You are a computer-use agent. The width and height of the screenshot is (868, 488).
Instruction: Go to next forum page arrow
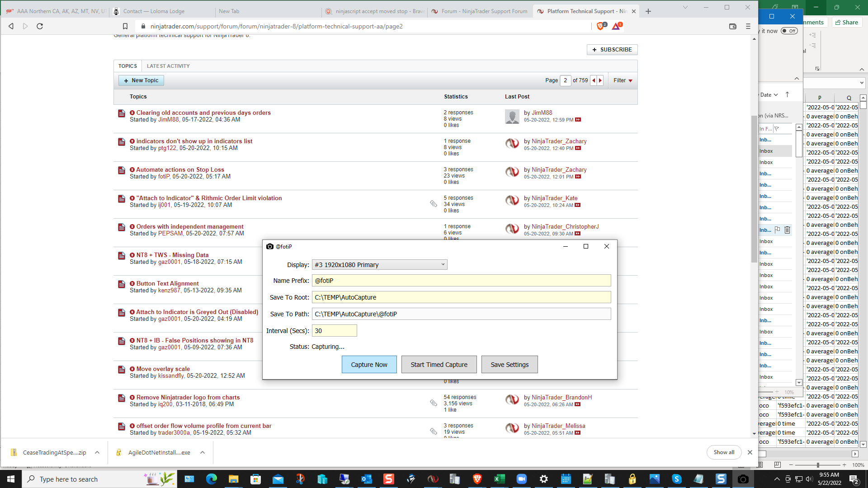coord(600,80)
